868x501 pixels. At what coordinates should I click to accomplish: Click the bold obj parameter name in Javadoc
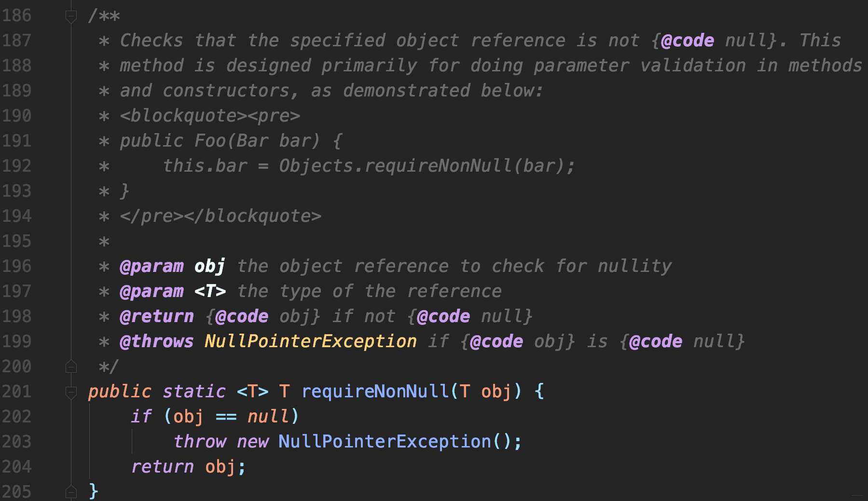click(x=209, y=266)
